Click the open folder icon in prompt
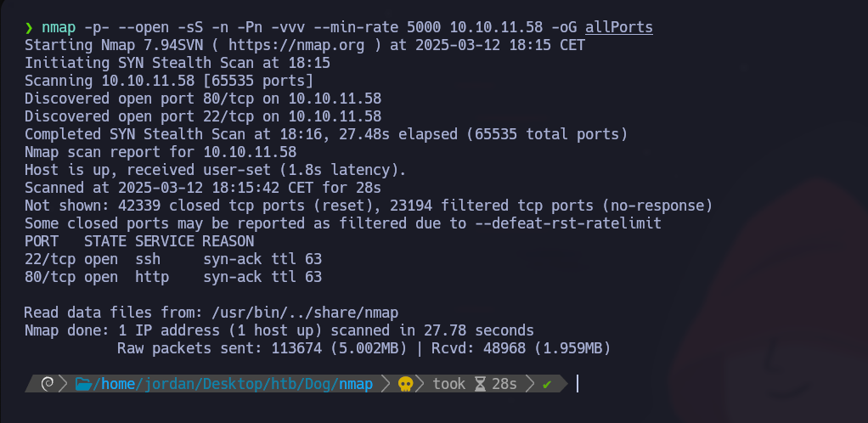The width and height of the screenshot is (868, 423). (83, 385)
